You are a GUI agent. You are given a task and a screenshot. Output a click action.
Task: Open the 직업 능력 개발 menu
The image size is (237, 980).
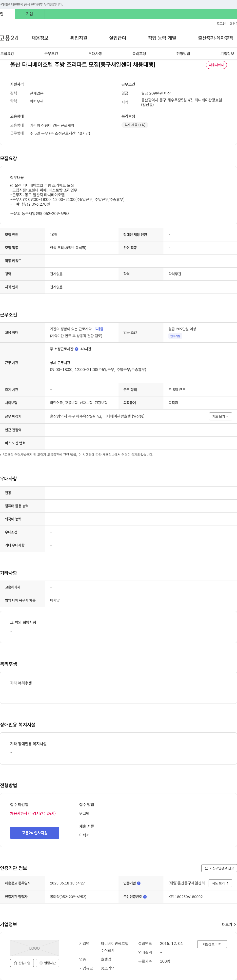[162, 38]
